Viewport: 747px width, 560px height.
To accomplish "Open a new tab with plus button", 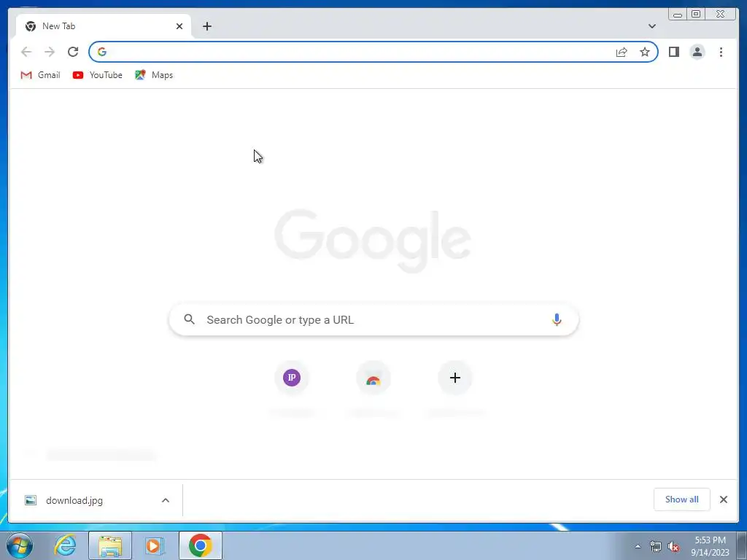I will coord(206,26).
